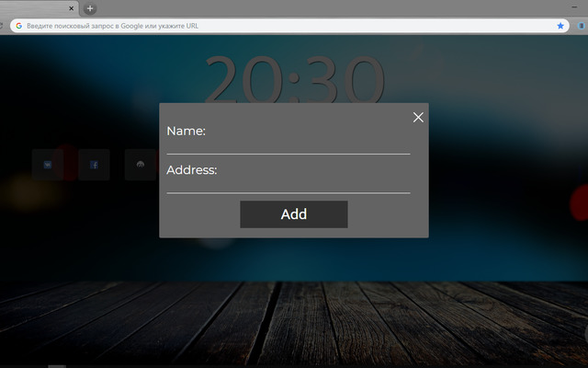Focus the Google search address bar

[289, 26]
